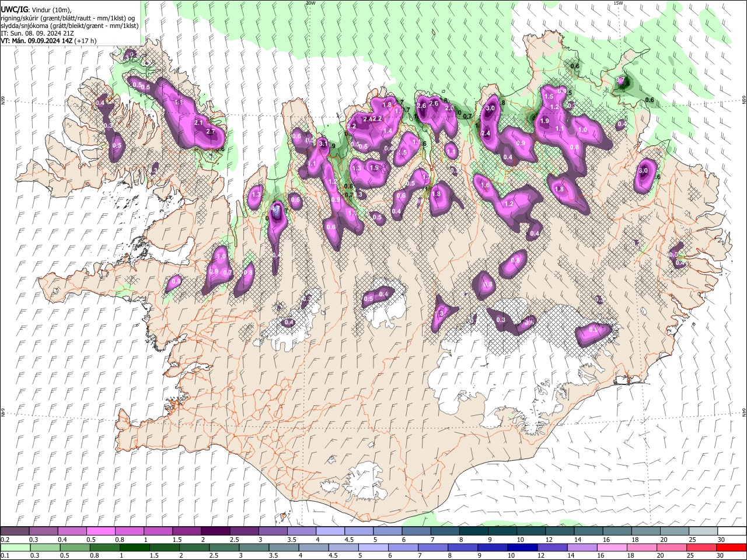Click the 2.0 snowfall value on north coast
The image size is (747, 560).
[449, 108]
